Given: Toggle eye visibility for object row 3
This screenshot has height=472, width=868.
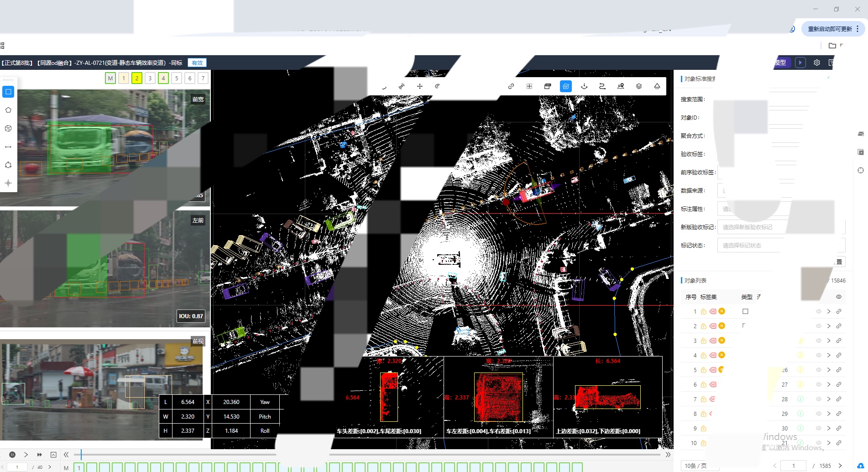Looking at the screenshot, I should pyautogui.click(x=819, y=341).
